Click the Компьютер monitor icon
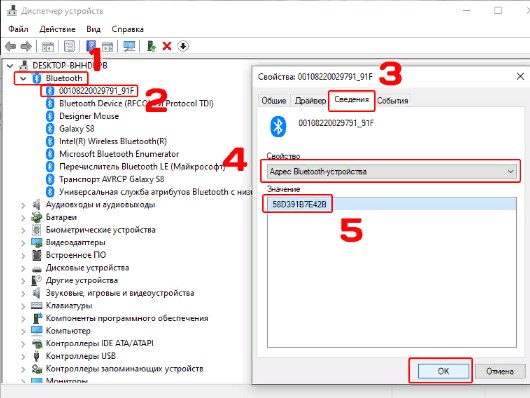The width and height of the screenshot is (530, 398). point(36,331)
